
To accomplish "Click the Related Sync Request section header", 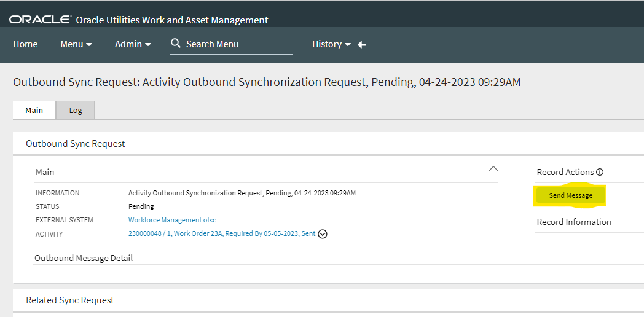I will pyautogui.click(x=70, y=300).
